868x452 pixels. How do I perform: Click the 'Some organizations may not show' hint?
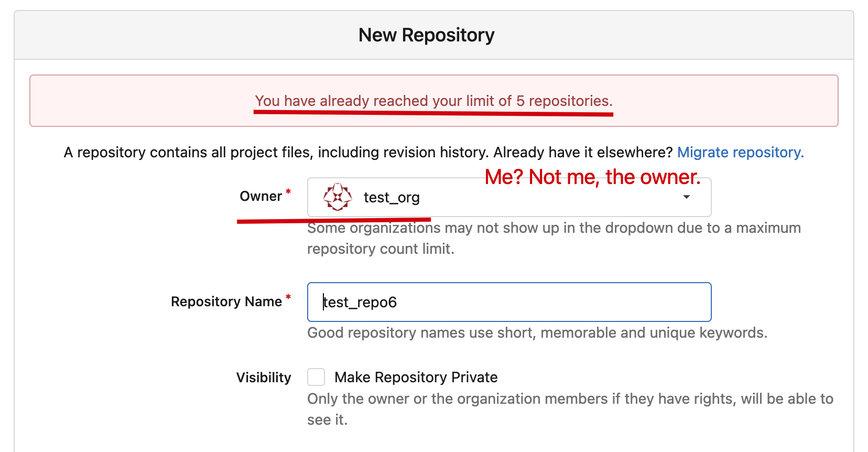click(x=554, y=239)
